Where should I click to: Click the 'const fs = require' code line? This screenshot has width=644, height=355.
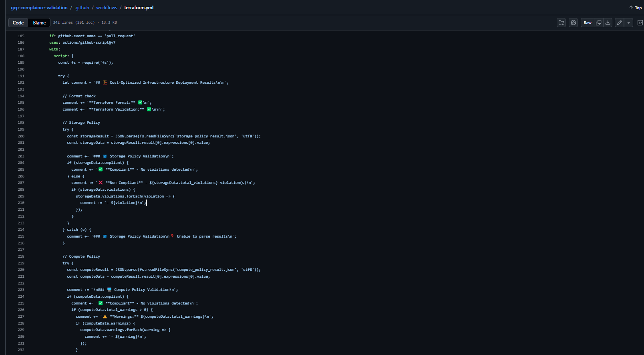coord(86,63)
